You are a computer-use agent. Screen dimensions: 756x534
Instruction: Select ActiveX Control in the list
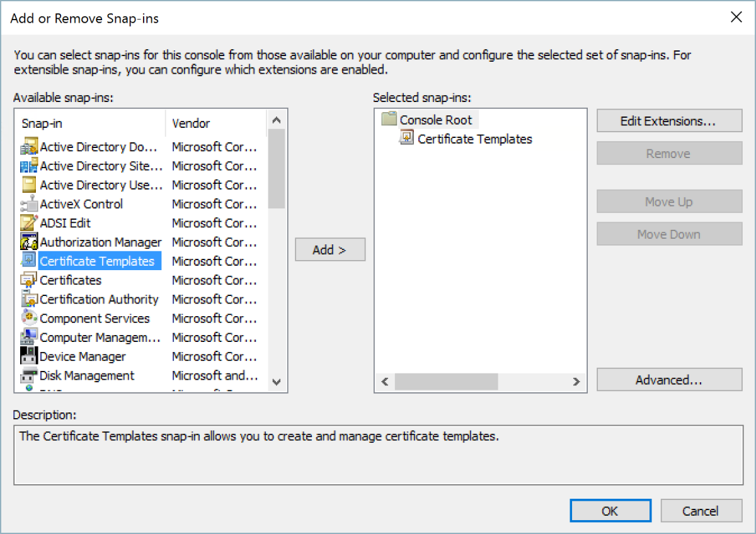click(81, 204)
